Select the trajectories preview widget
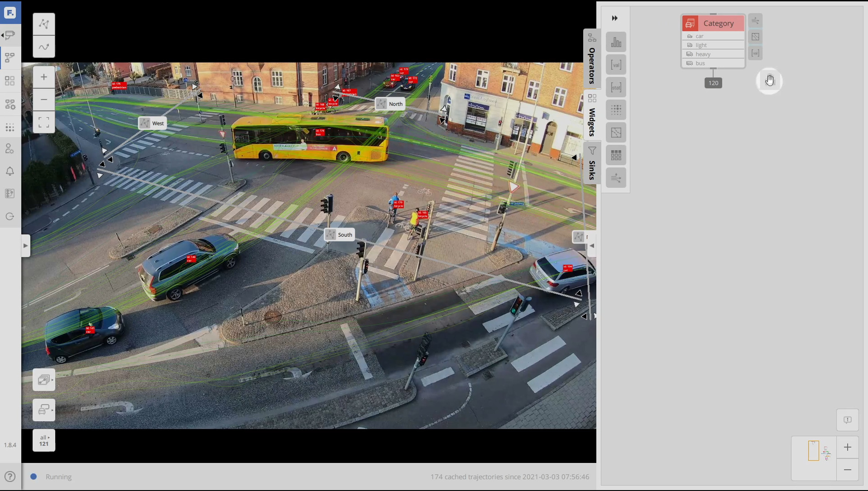The width and height of the screenshot is (868, 491). [616, 132]
